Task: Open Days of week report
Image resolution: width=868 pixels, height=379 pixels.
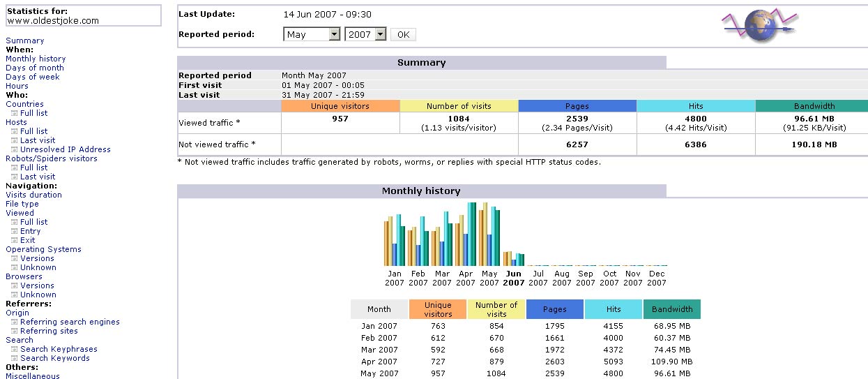Action: (33, 77)
